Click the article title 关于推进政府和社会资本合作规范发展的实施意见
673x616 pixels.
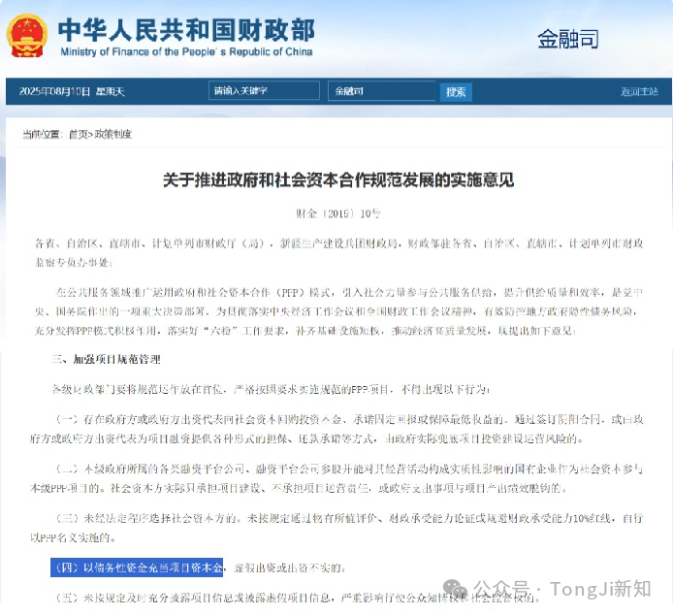(x=338, y=179)
